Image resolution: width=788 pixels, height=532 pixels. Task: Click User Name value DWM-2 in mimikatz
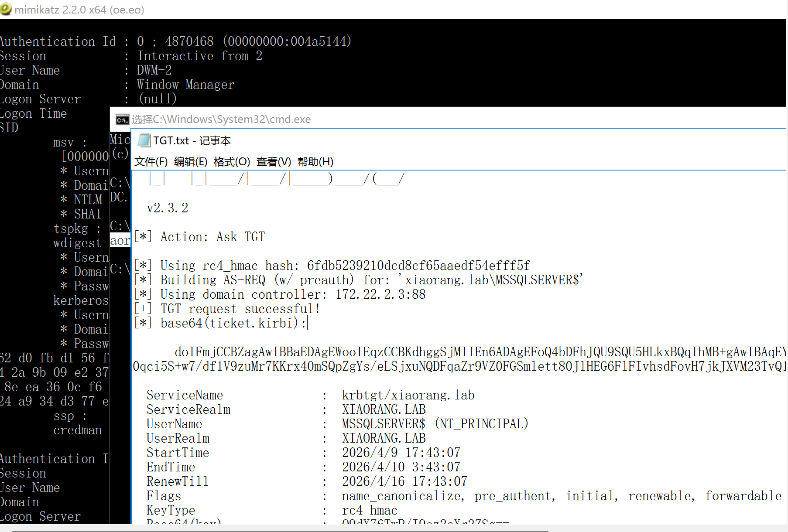click(154, 70)
